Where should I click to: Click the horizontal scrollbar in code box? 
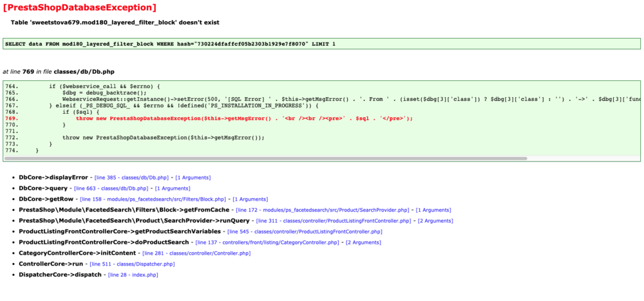265,158
